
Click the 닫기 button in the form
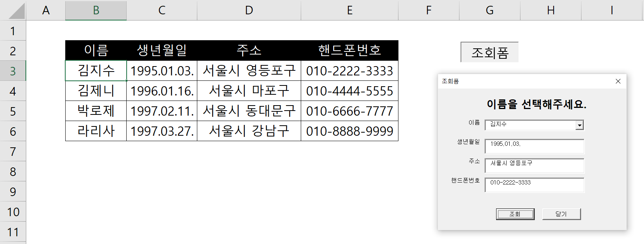point(561,214)
